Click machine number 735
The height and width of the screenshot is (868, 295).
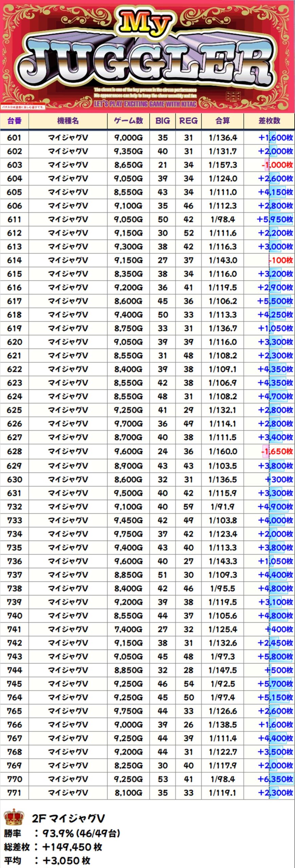coord(14,548)
